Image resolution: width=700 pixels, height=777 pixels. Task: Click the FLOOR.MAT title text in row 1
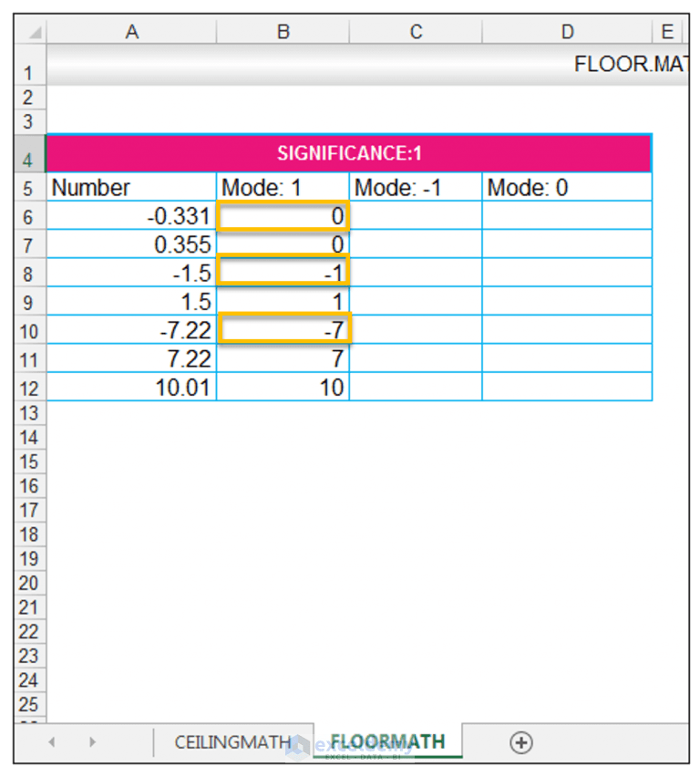point(631,64)
